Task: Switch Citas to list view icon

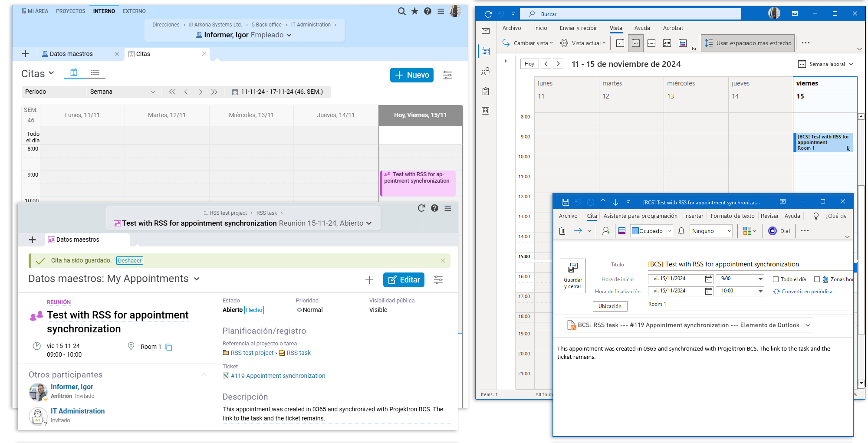Action: tap(95, 73)
